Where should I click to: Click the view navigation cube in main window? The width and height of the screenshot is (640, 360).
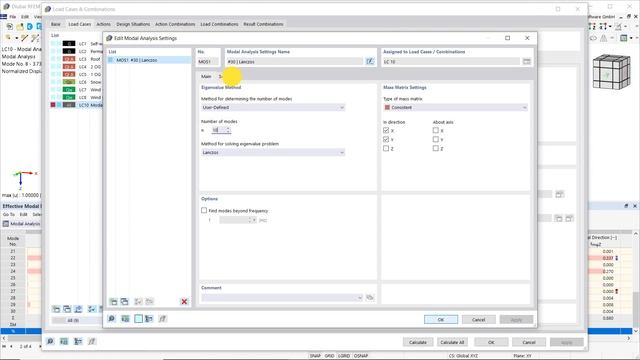(611, 72)
